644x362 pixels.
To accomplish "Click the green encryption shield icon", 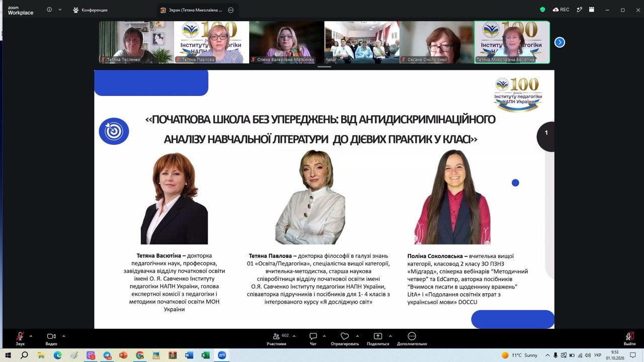I will [x=542, y=10].
